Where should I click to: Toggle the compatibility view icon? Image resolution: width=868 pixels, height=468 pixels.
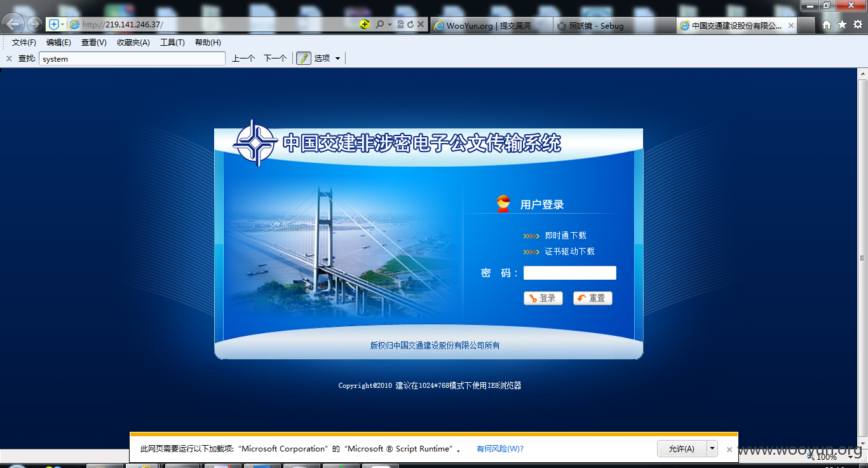tap(400, 25)
